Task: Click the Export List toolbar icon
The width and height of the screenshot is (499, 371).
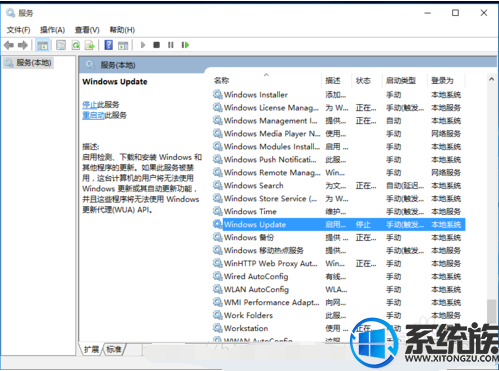Action: [90, 45]
